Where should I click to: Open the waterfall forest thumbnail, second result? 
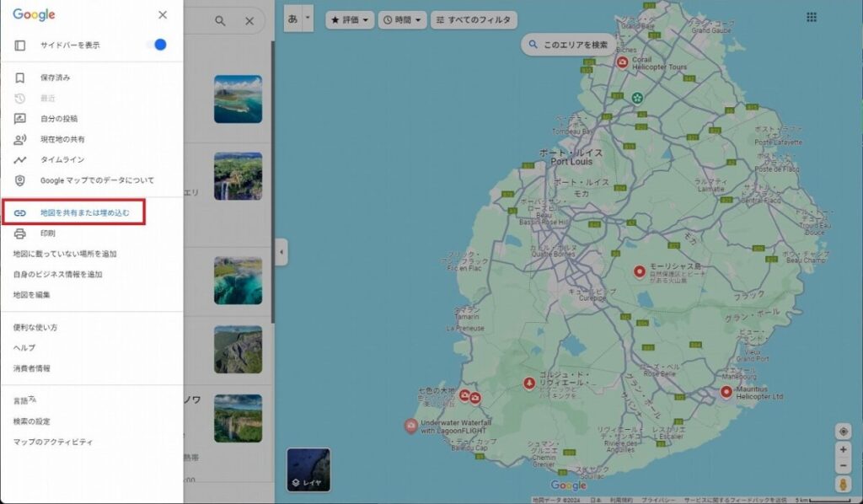[x=238, y=176]
